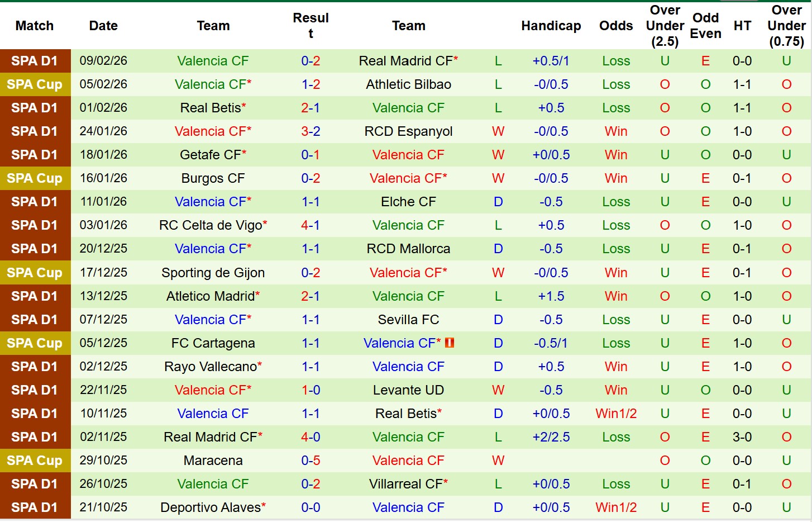Click the SPA Cup label dated 05/02/26
812x522 pixels.
pos(35,84)
